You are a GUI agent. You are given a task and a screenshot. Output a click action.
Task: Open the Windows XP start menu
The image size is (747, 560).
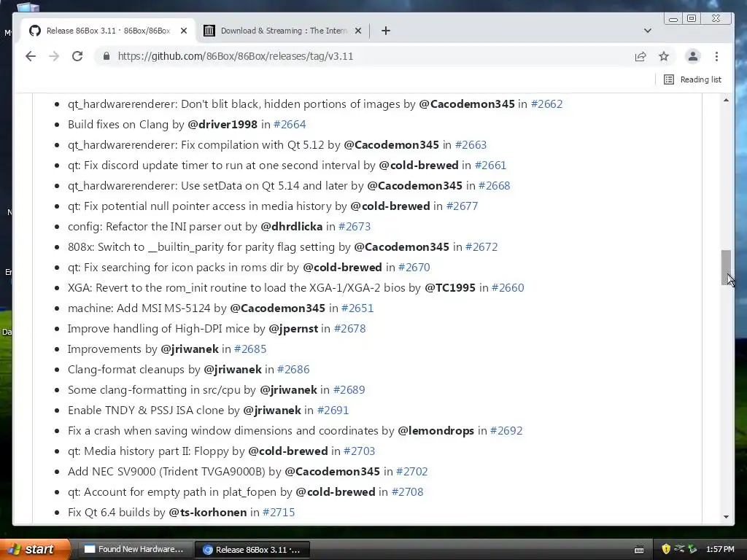[35, 550]
